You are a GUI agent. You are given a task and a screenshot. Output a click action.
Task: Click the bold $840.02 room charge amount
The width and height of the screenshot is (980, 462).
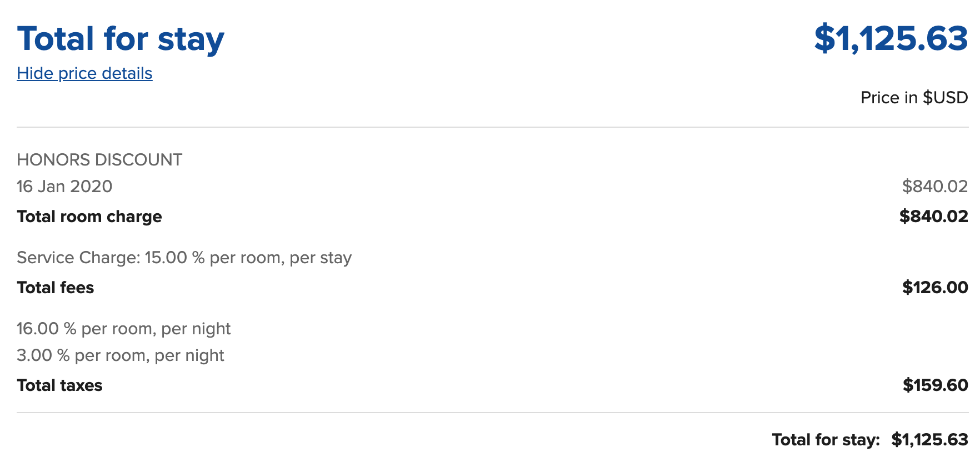(933, 217)
